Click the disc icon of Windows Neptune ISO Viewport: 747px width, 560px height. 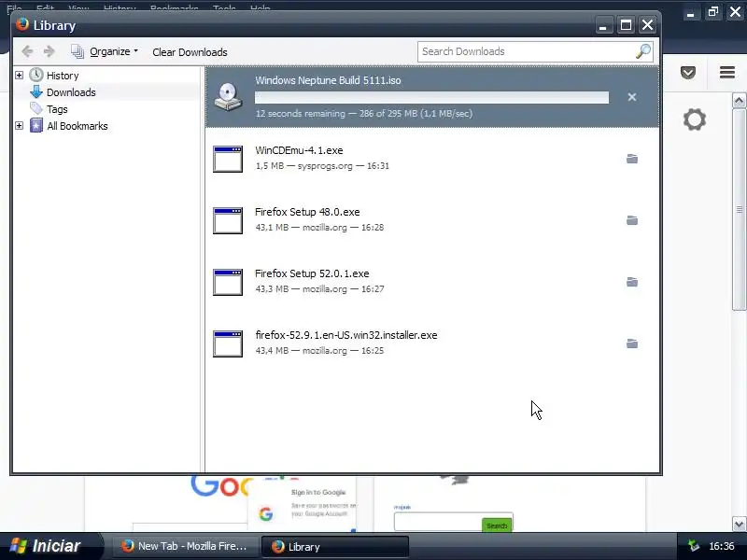(228, 97)
